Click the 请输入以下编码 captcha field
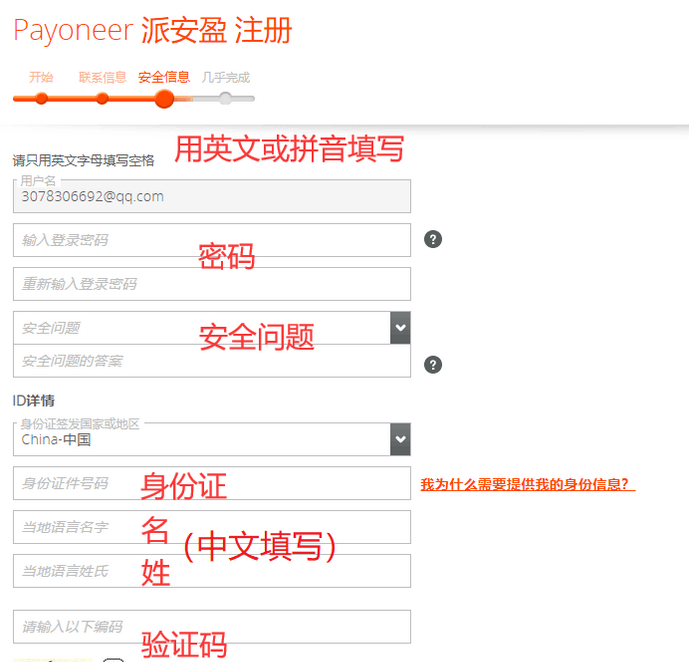Screen dimensions: 689x662 coord(212,627)
